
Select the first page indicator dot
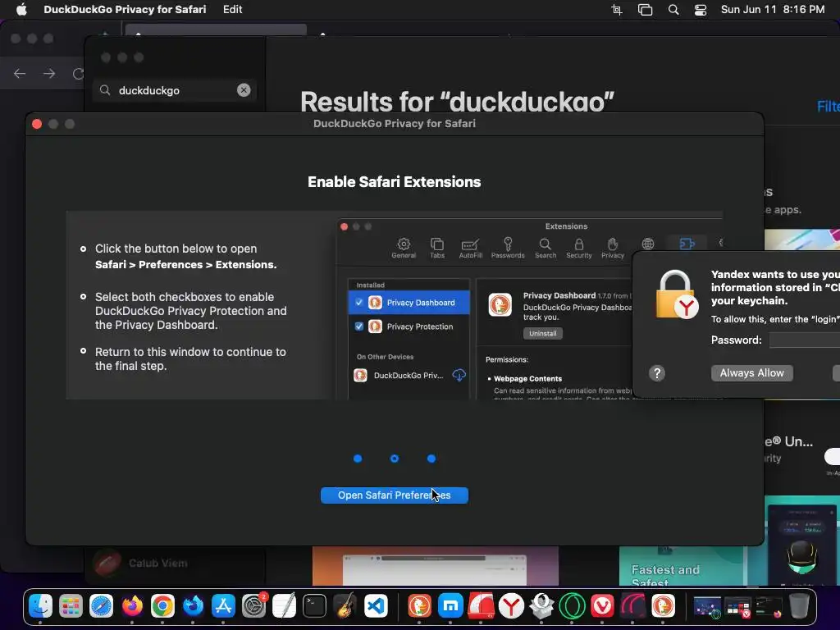(358, 459)
